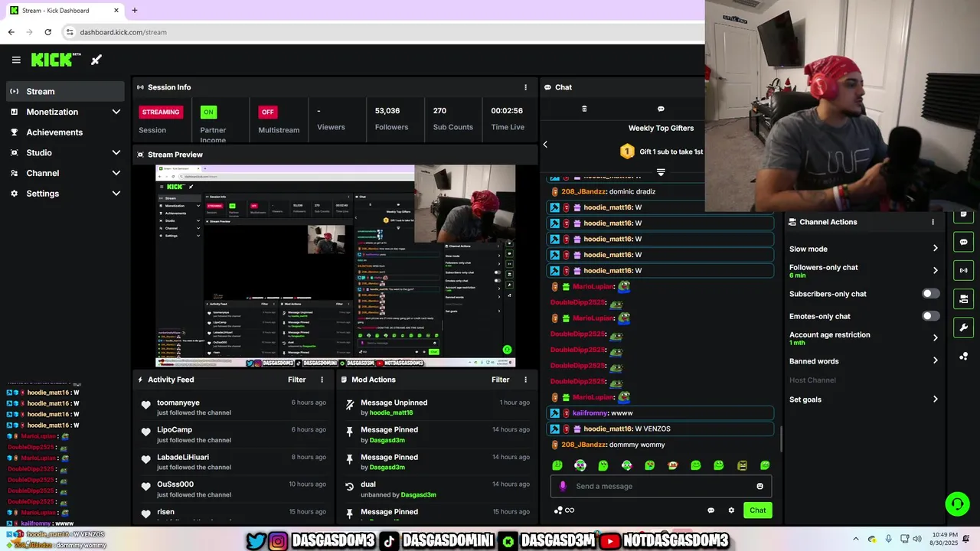Open the channel actions widget in right sidebar
The height and width of the screenshot is (551, 980).
click(x=963, y=298)
